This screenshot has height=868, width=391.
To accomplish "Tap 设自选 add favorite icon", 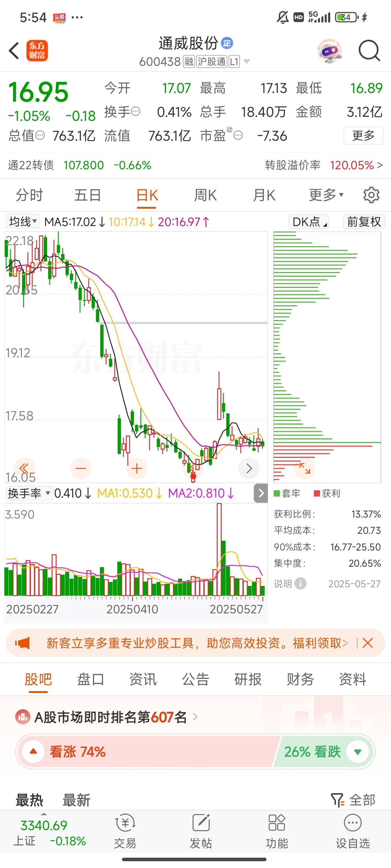I will tap(353, 823).
